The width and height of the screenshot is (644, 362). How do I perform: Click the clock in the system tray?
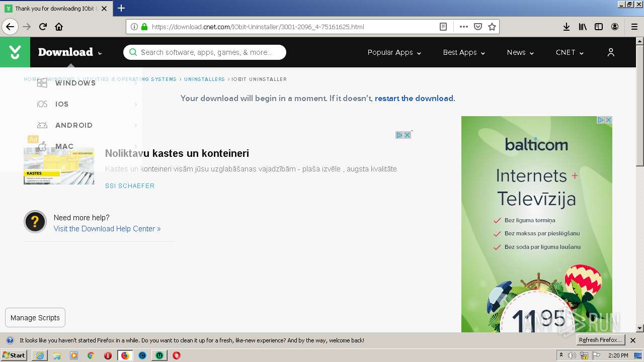[618, 355]
